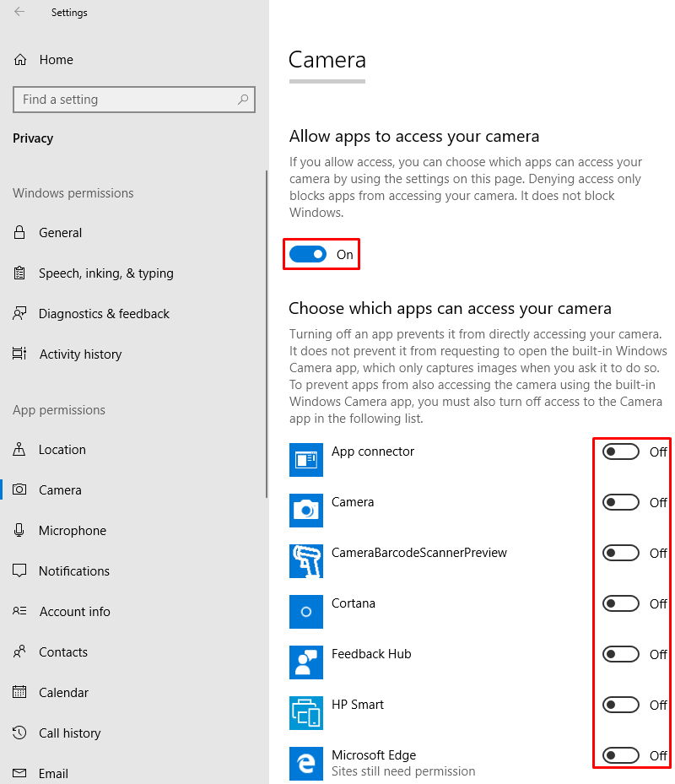Viewport: 675px width, 784px height.
Task: Select the Location sidebar icon
Action: click(x=19, y=449)
